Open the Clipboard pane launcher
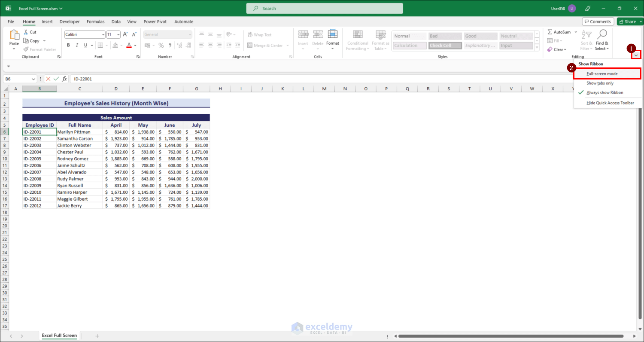Viewport: 644px width, 342px height. tap(59, 57)
